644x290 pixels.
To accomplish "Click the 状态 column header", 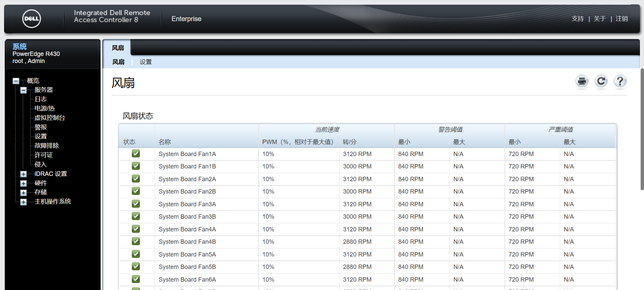I will tap(129, 142).
